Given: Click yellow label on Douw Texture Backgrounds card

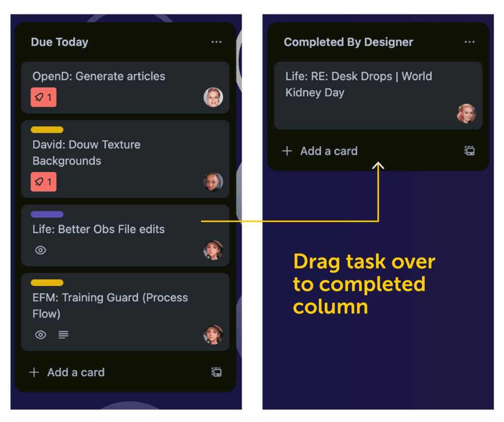Looking at the screenshot, I should point(47,130).
